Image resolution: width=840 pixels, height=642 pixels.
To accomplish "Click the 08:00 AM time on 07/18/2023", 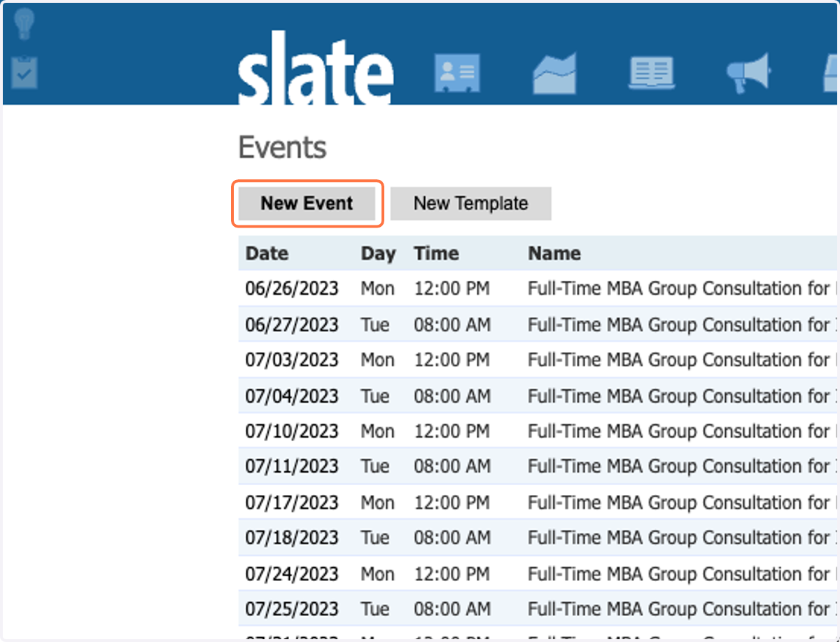I will 452,538.
